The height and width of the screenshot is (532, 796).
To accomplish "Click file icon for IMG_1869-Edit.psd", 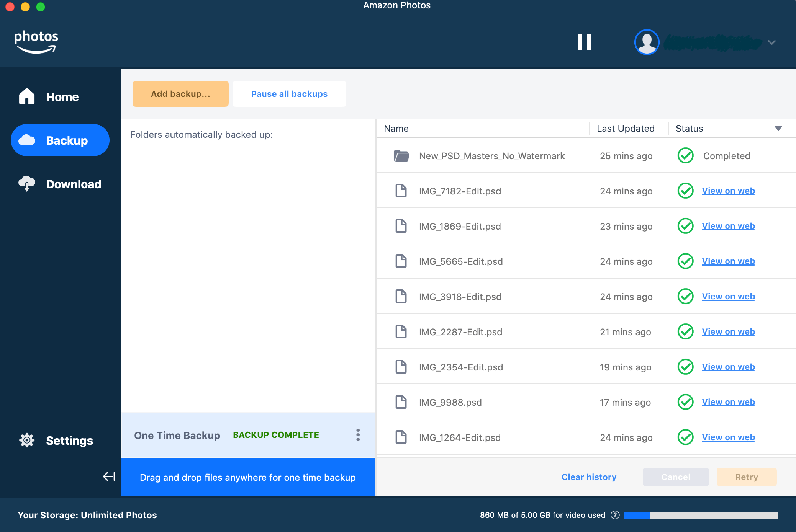I will [x=401, y=226].
